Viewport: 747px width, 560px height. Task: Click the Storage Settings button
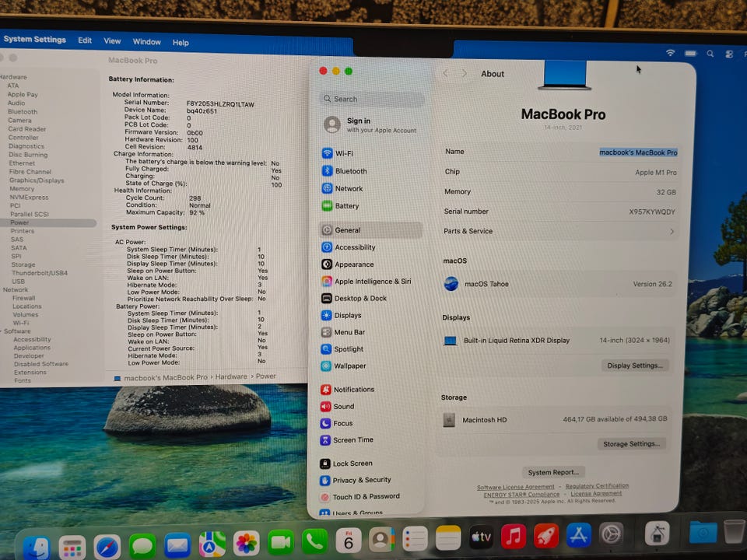[x=631, y=444]
